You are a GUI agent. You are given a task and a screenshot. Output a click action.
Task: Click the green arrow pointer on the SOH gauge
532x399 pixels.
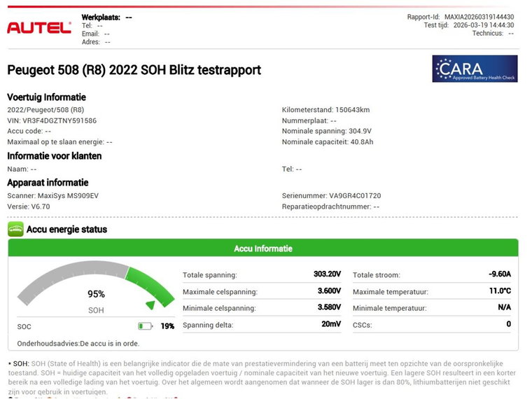coord(150,304)
